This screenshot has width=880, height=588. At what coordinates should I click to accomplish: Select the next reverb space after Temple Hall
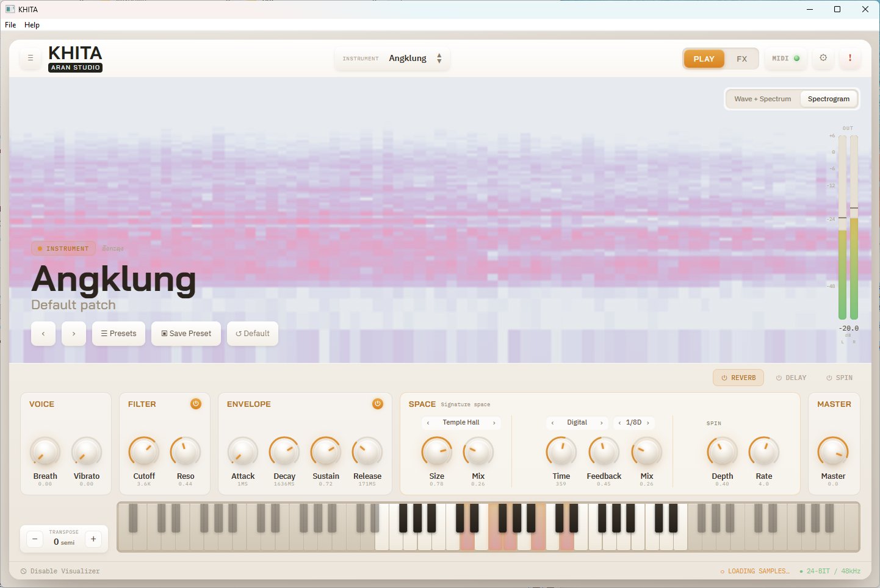494,423
